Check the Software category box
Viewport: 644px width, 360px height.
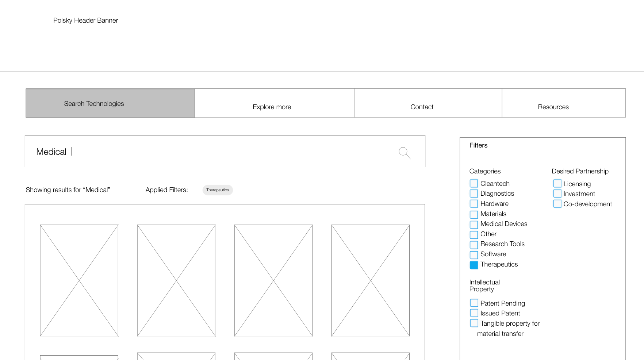pos(474,255)
